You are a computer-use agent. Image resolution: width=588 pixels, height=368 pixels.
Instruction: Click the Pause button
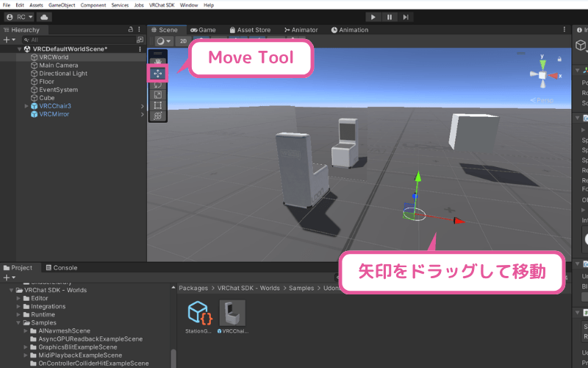click(x=390, y=17)
